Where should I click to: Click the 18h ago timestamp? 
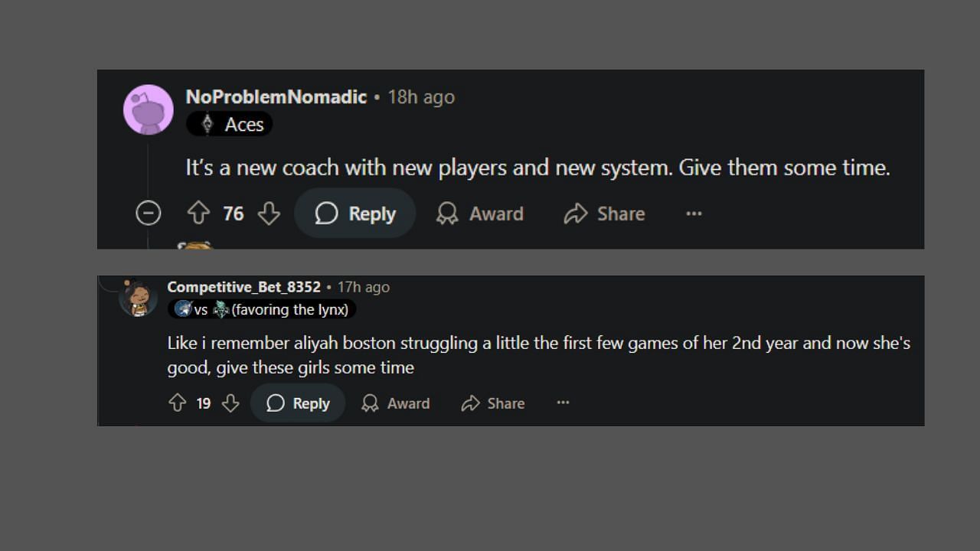[421, 97]
